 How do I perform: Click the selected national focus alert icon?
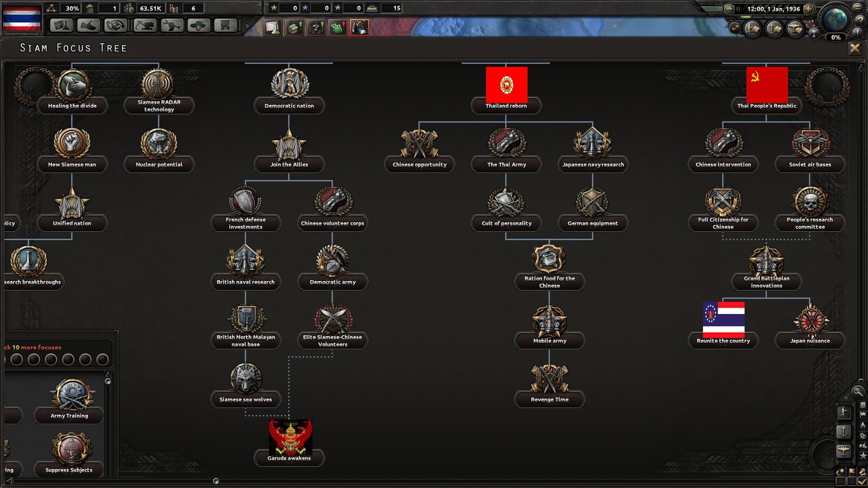[x=359, y=27]
